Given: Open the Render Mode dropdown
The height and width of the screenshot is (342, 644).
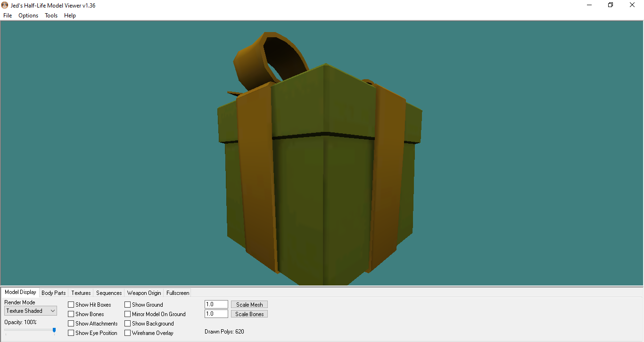Looking at the screenshot, I should click(31, 311).
